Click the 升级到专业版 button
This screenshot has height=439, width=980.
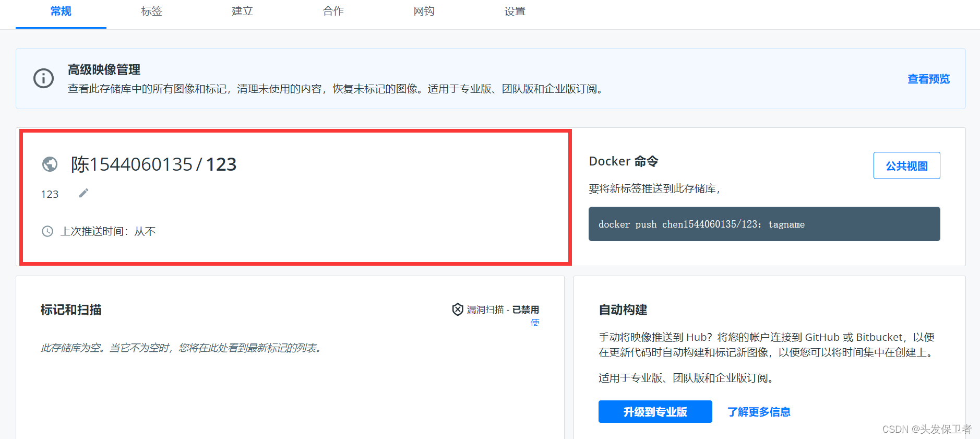[655, 412]
